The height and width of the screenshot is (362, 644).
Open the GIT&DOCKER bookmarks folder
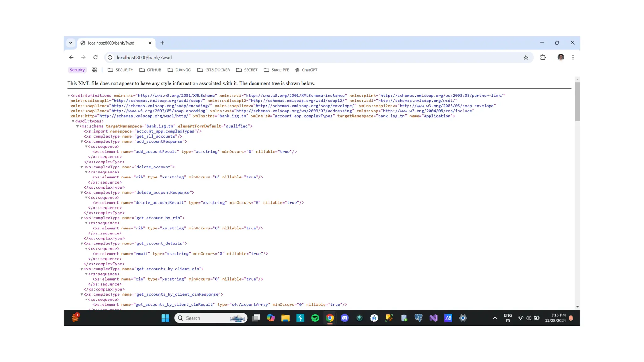(x=214, y=70)
